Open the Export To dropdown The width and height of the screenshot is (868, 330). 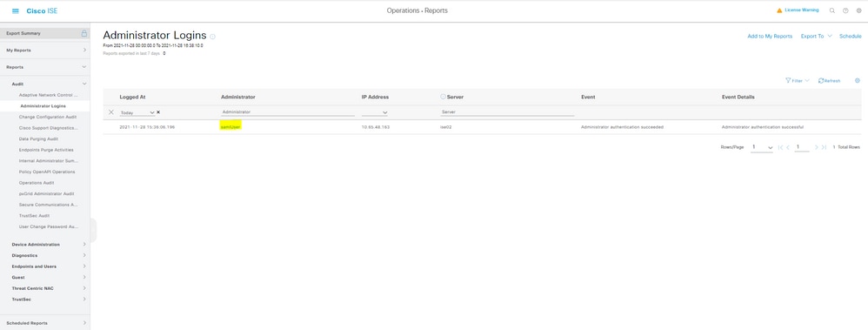pyautogui.click(x=816, y=36)
